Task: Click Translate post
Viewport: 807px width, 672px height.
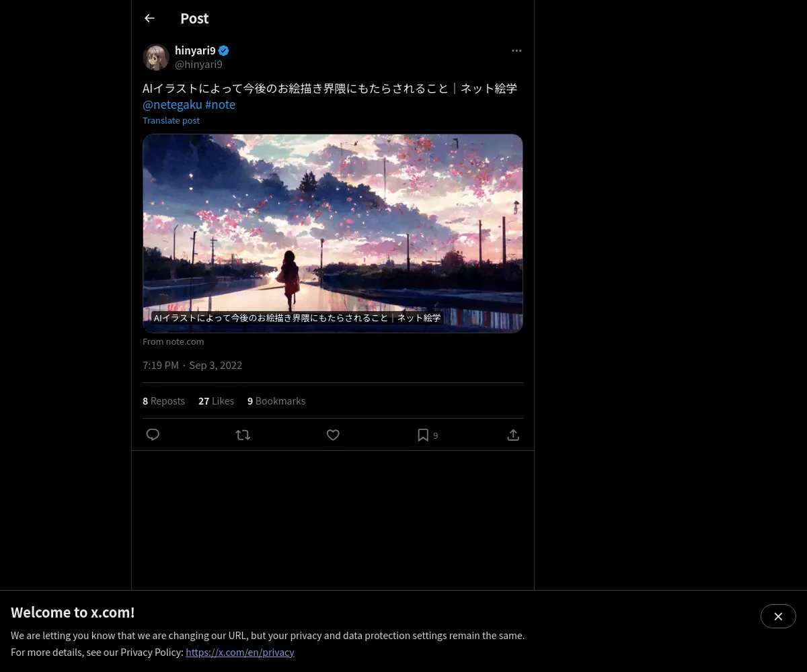Action: (171, 120)
